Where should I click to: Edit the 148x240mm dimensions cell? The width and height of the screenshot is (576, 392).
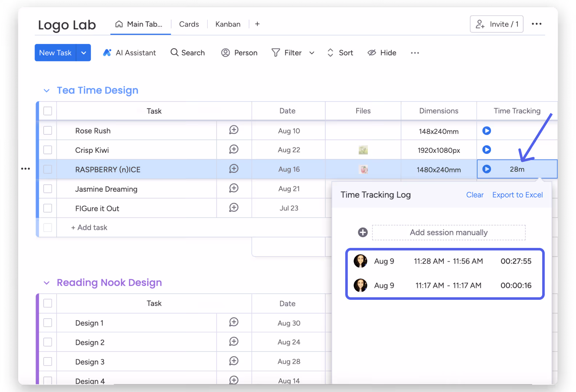pos(439,131)
